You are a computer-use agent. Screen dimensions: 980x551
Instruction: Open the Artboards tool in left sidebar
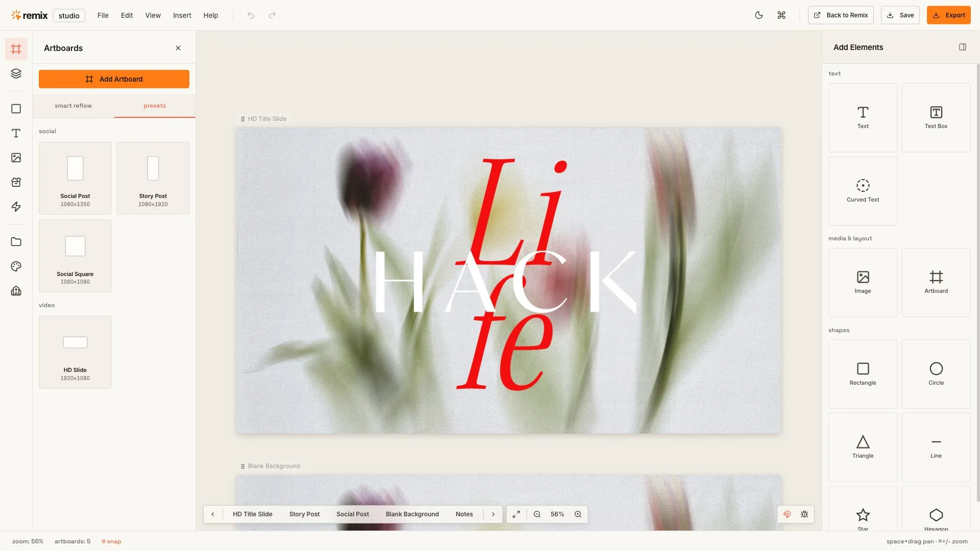pos(16,49)
